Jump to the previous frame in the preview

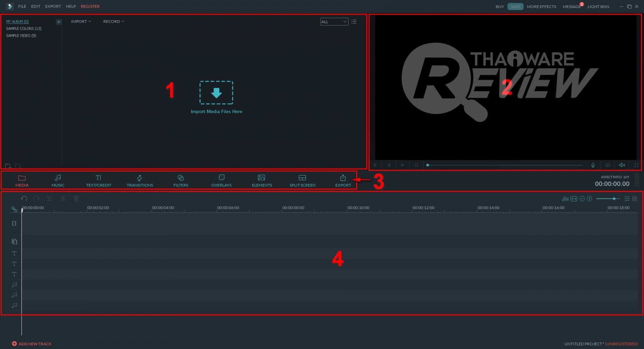[x=375, y=165]
